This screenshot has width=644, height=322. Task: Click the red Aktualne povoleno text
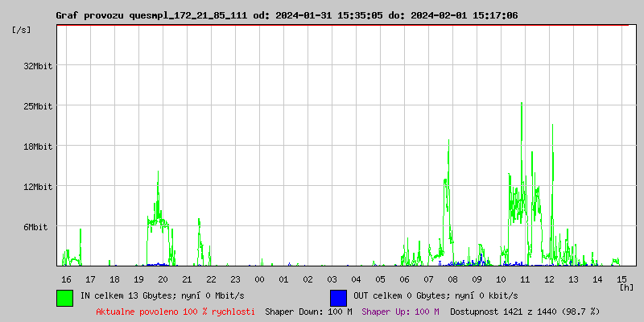(175, 312)
